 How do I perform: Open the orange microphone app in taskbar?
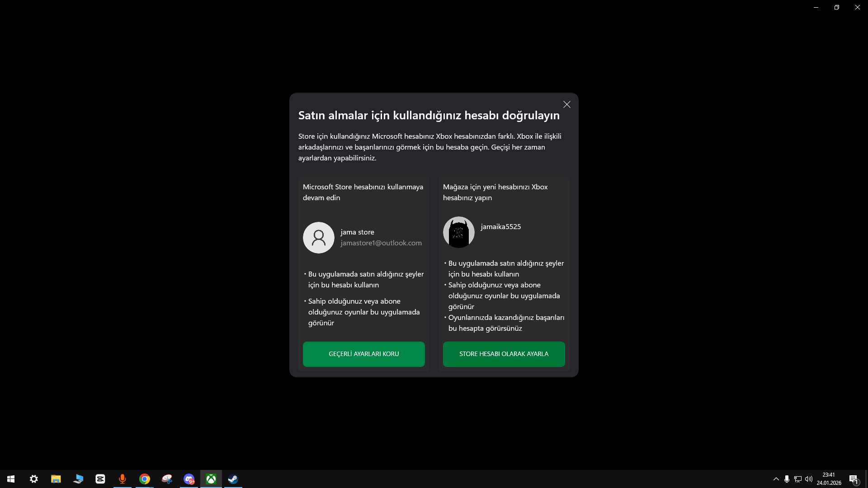123,479
